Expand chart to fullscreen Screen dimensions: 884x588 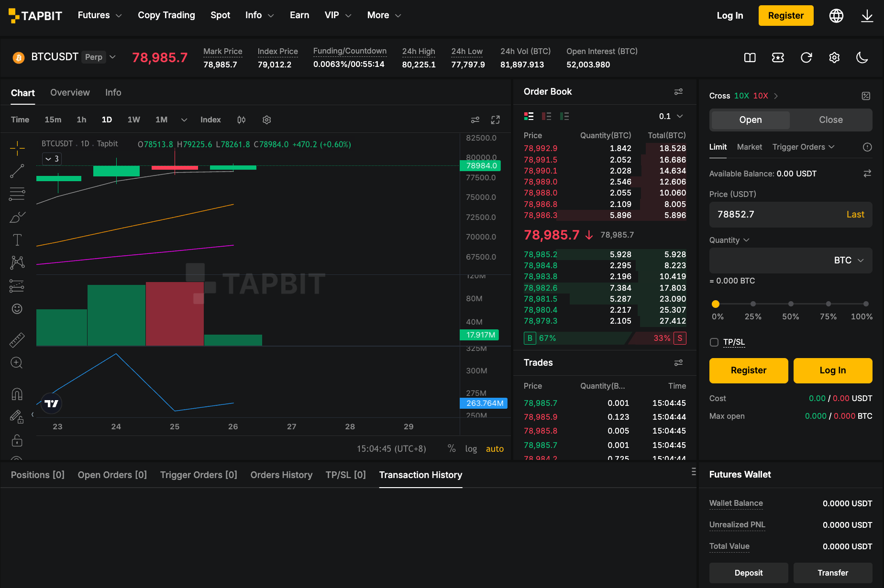click(496, 120)
